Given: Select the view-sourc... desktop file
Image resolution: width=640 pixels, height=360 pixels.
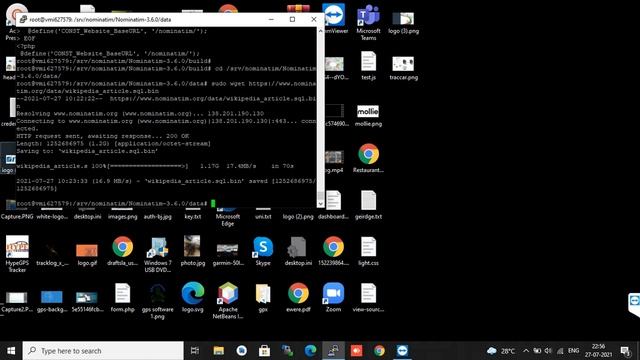Looking at the screenshot, I should point(368,298).
